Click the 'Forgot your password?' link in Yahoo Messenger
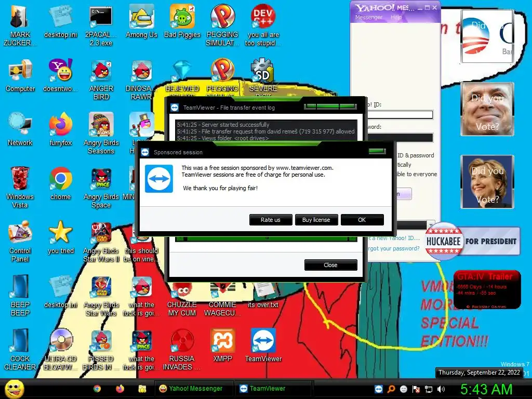 click(394, 248)
